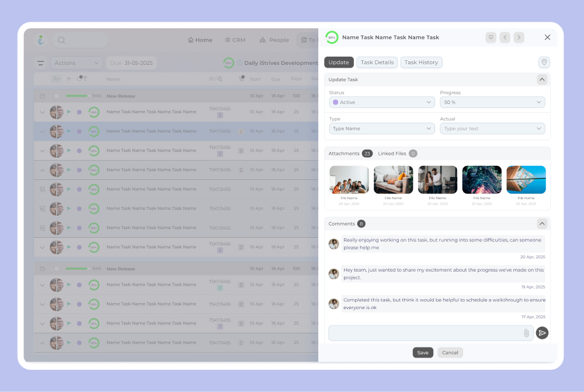Click the send comment paper plane icon
Viewport: 584px width, 392px height.
tap(542, 333)
